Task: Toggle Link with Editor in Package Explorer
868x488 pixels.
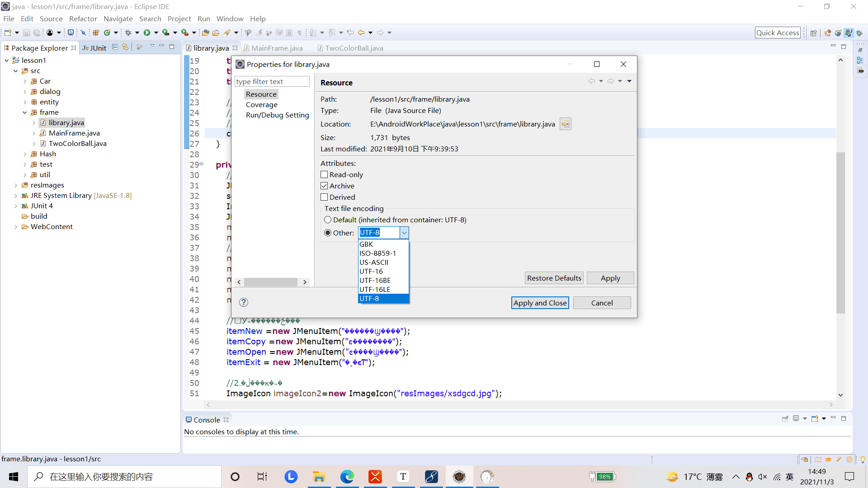Action: click(x=125, y=47)
